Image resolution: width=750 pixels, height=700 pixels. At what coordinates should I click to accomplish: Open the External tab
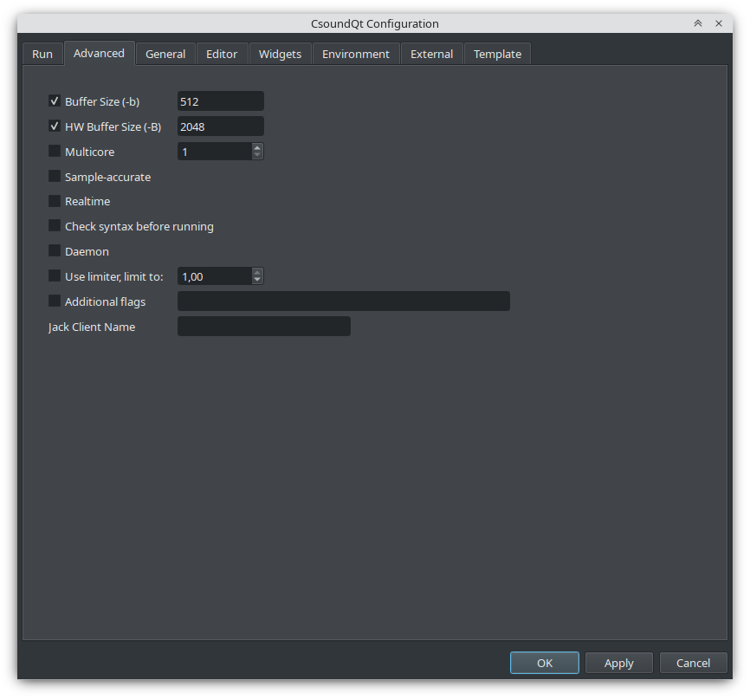pos(431,54)
